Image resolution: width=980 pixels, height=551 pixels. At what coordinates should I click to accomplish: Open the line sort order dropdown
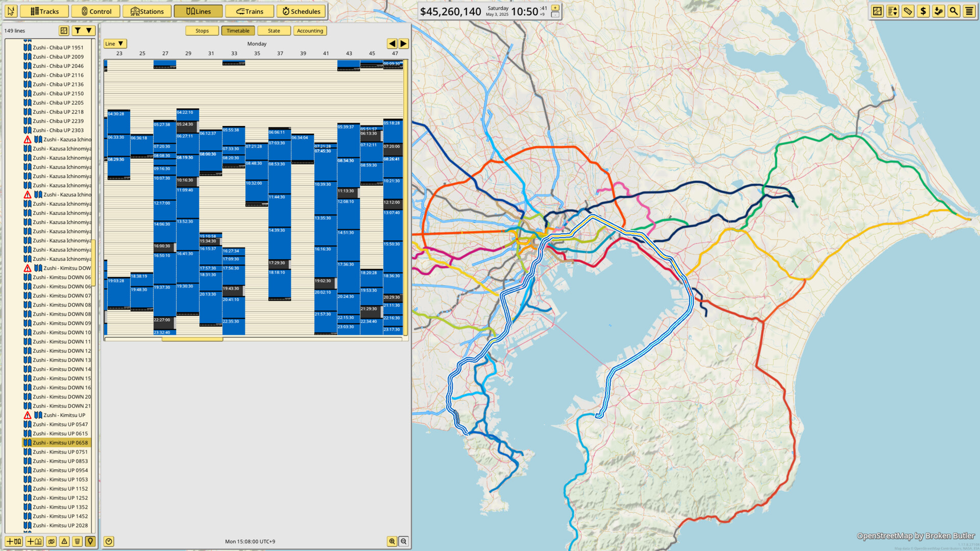click(88, 30)
